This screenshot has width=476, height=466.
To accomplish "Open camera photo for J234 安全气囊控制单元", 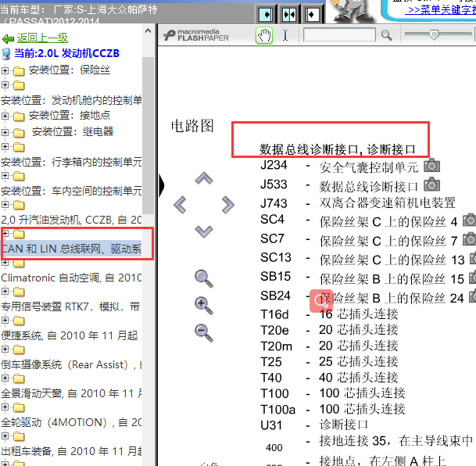I will click(x=431, y=166).
